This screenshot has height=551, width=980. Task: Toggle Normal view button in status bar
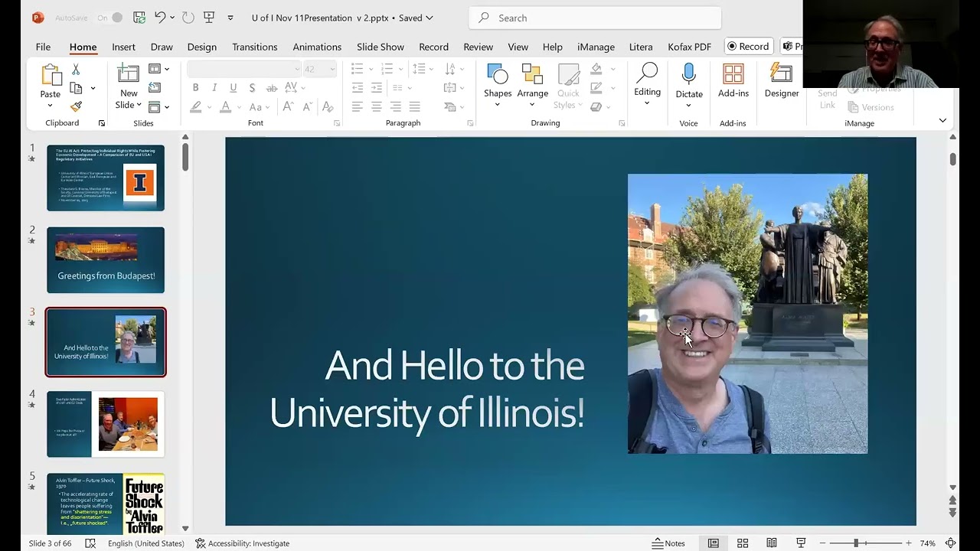click(x=713, y=543)
